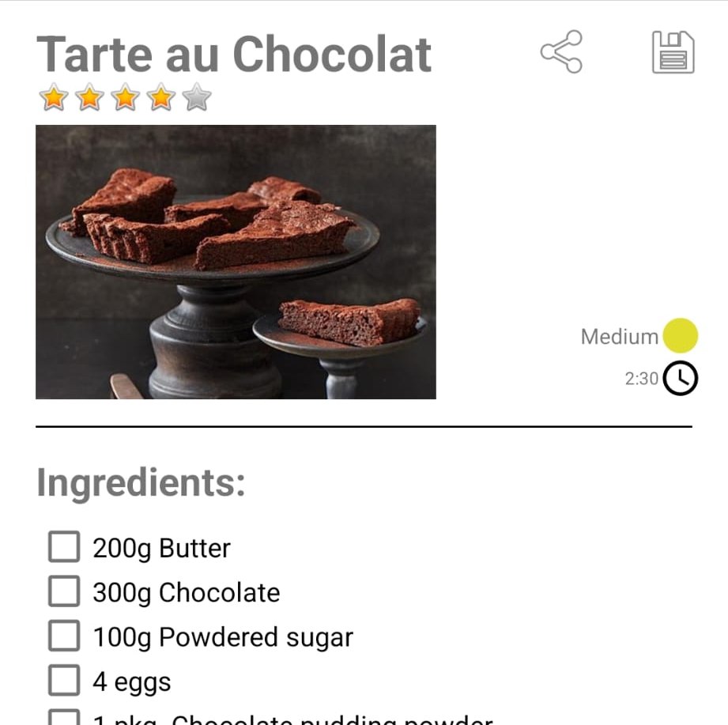This screenshot has height=725, width=728.
Task: Open the chocolate tart photo
Action: point(236,262)
